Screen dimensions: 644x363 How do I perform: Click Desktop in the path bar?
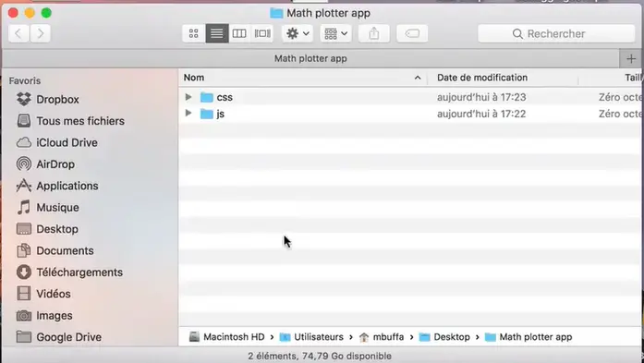[444, 337]
